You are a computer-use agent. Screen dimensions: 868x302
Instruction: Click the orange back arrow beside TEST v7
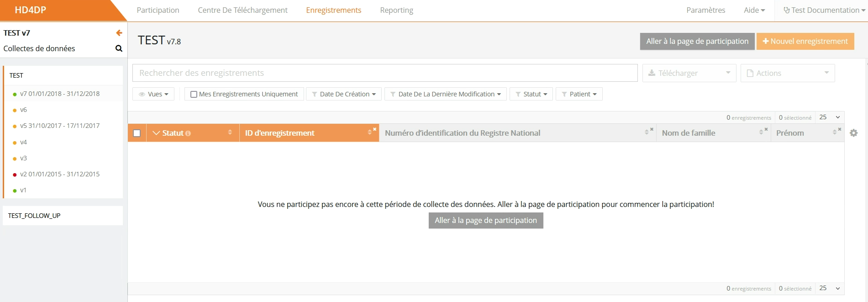(119, 33)
